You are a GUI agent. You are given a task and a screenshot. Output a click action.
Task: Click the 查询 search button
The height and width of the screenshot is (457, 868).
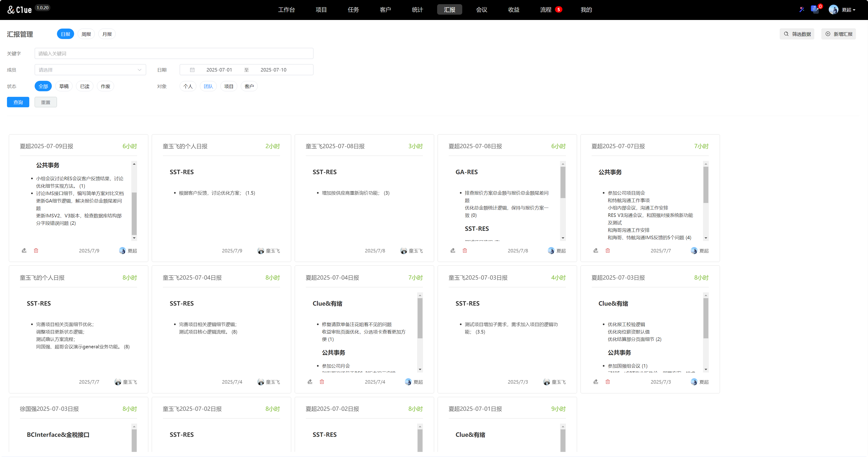[18, 102]
